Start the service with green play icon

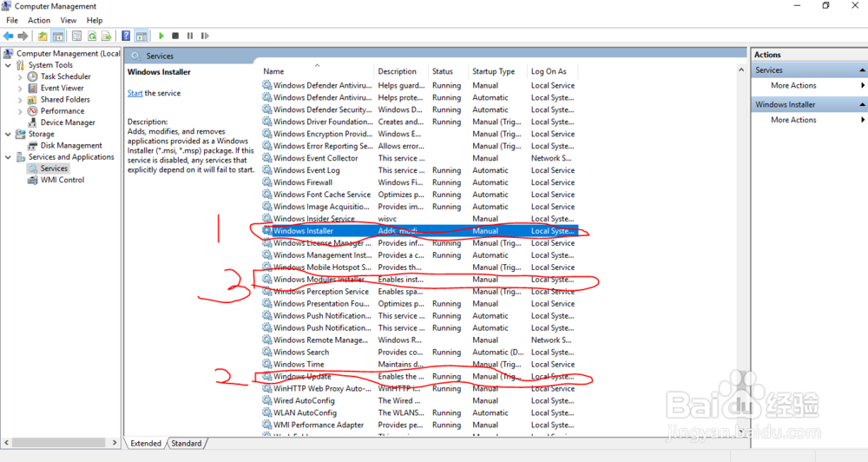pos(161,36)
